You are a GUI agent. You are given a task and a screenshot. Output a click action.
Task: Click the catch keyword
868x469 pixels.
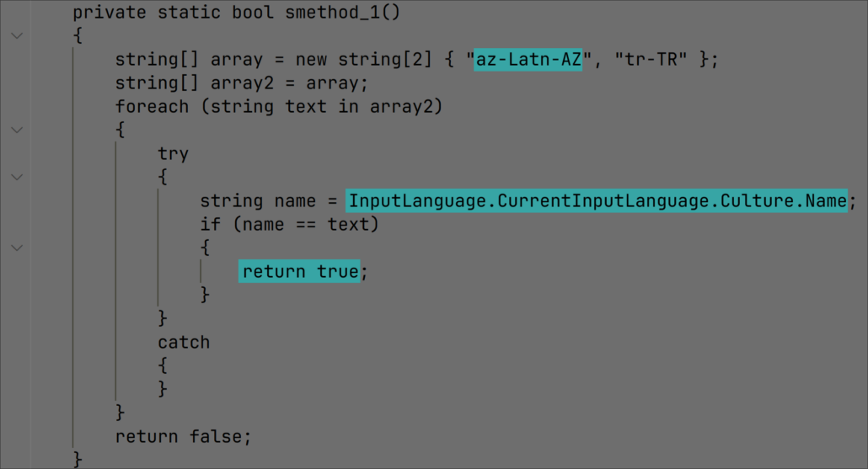[183, 343]
